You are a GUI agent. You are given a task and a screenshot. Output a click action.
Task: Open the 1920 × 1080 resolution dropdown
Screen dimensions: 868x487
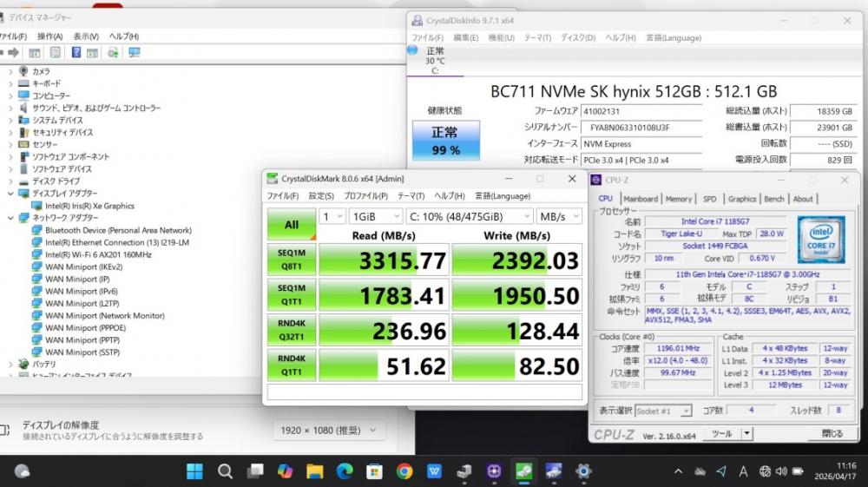point(328,430)
